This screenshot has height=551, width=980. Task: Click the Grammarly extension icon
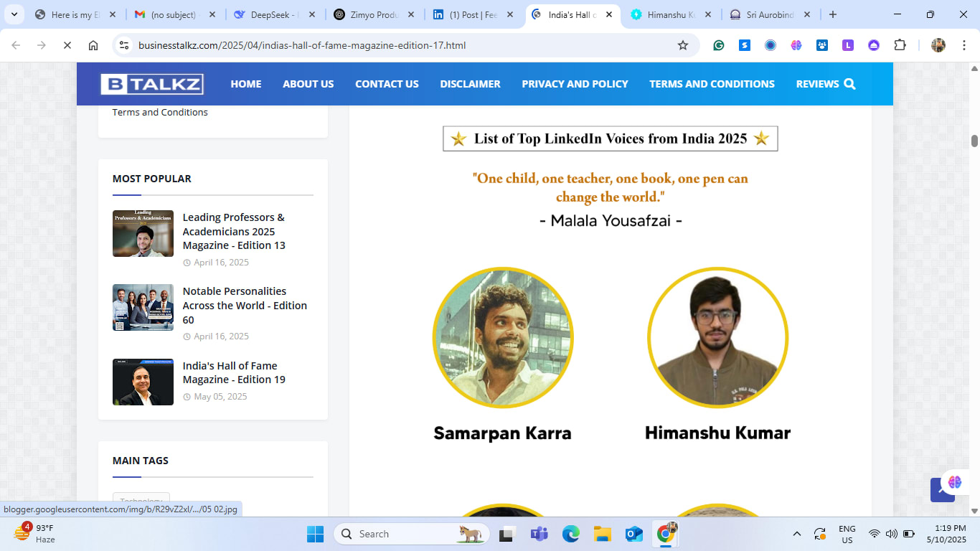click(x=718, y=45)
